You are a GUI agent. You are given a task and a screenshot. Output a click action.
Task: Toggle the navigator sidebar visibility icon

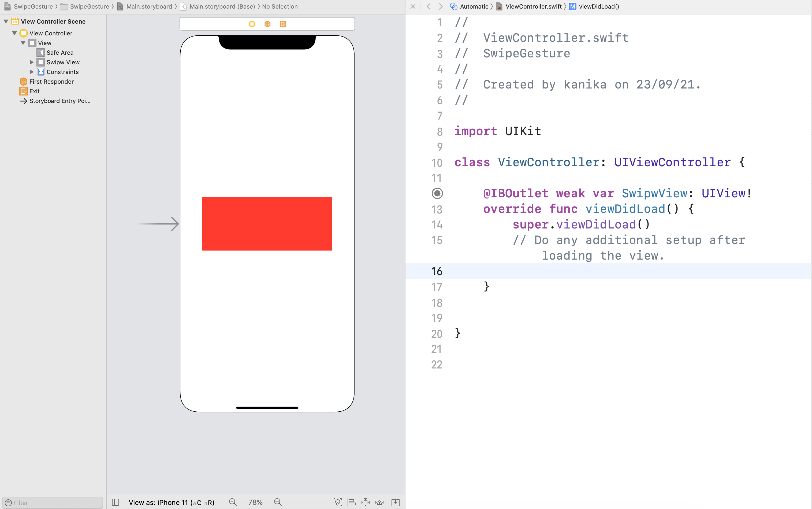pos(116,502)
